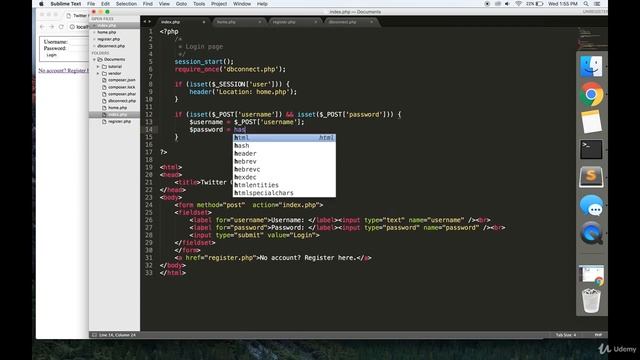640x360 pixels.
Task: Choose 'hebrev' from the autocomplete list
Action: point(284,162)
